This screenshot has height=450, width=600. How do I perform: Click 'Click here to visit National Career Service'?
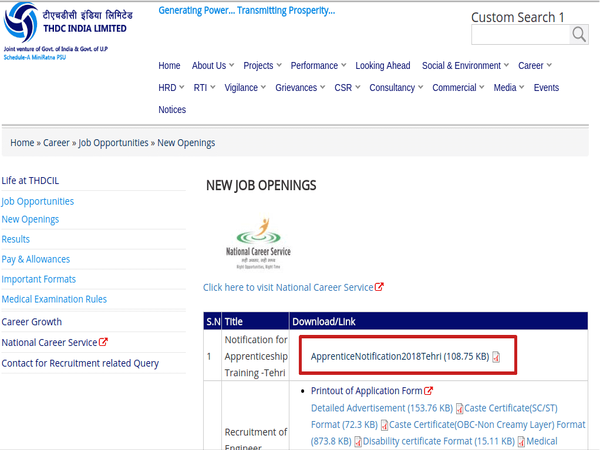click(x=288, y=287)
